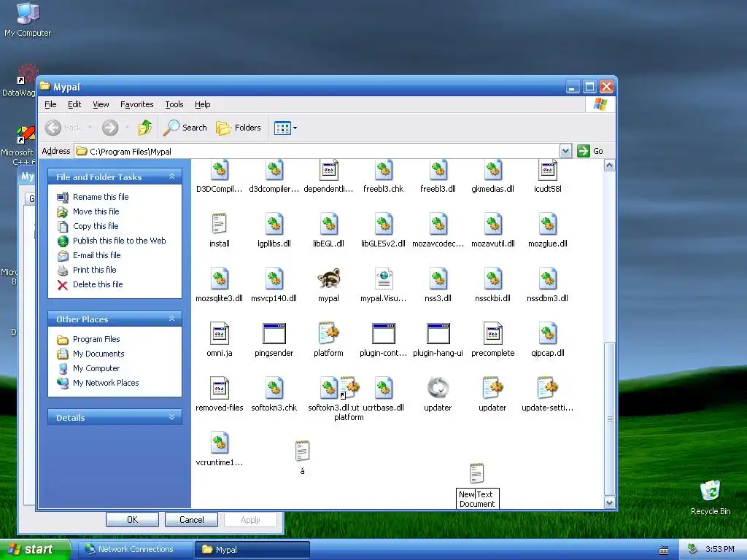Select the update-settings configuration file
This screenshot has height=560, width=747.
547,389
